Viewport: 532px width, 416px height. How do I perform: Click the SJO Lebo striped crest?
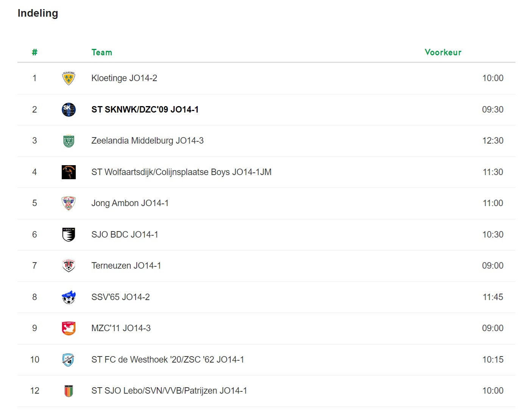(x=69, y=391)
